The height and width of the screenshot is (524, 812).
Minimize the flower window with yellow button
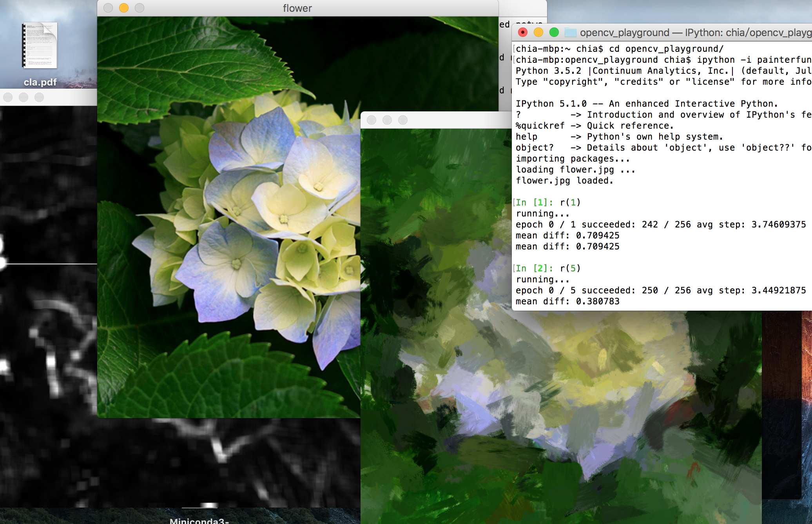(124, 8)
